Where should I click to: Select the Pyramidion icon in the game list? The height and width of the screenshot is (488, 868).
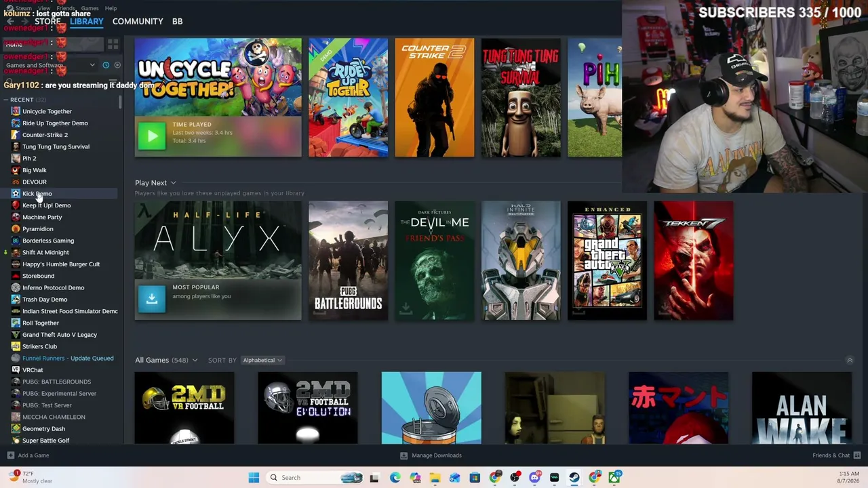click(x=16, y=228)
